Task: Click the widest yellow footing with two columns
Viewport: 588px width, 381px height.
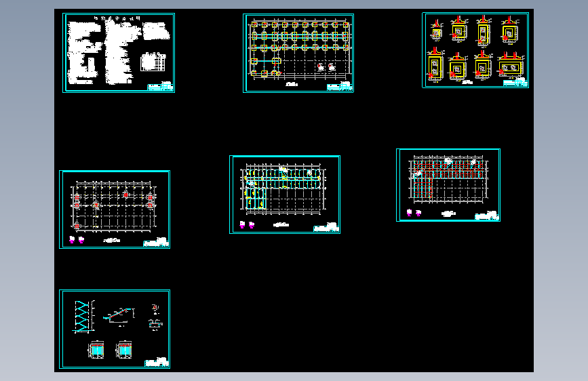Action: click(511, 68)
